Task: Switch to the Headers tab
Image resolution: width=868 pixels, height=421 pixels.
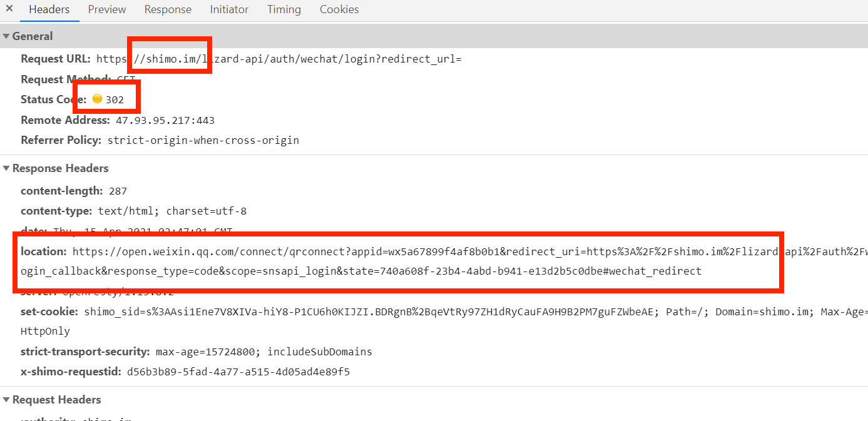Action: coord(49,9)
